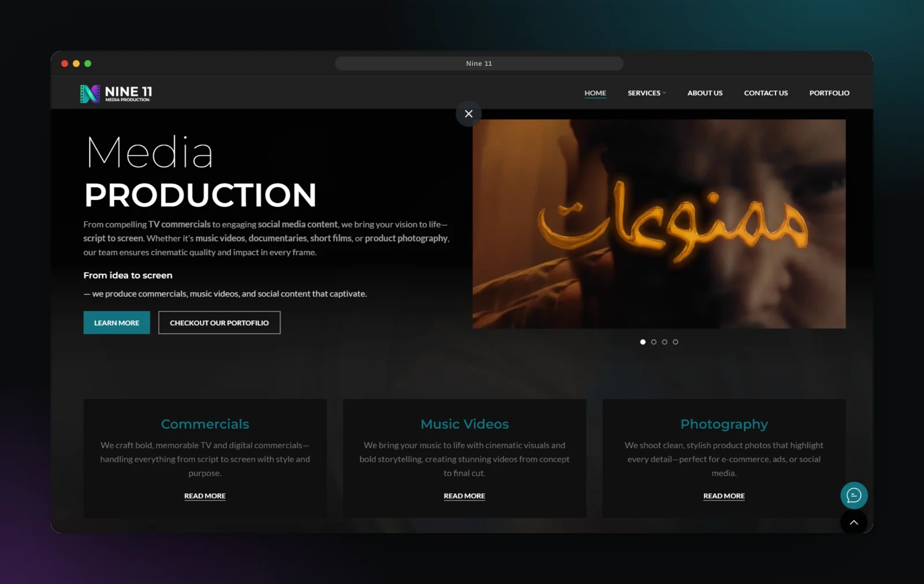924x584 pixels.
Task: Navigate to the Portfolio menu item
Action: [829, 93]
